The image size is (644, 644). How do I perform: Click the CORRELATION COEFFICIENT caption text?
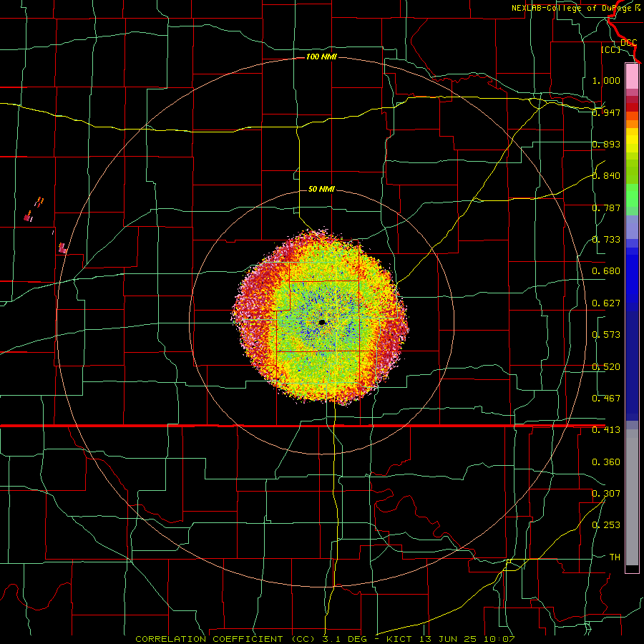pyautogui.click(x=209, y=639)
